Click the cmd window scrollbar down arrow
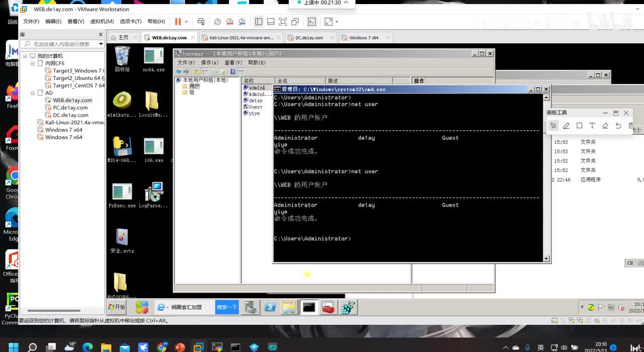The image size is (644, 352). tap(546, 258)
